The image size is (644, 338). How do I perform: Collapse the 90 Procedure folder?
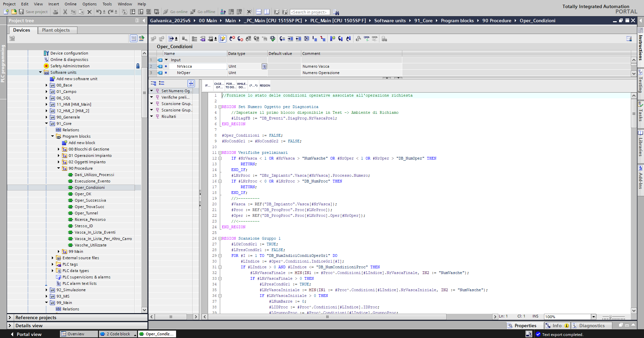coord(59,168)
